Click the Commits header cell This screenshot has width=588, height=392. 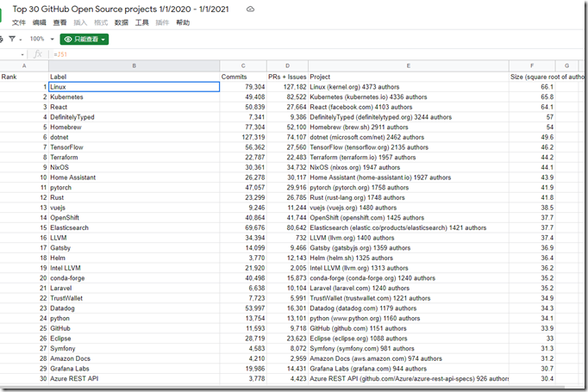pyautogui.click(x=243, y=77)
